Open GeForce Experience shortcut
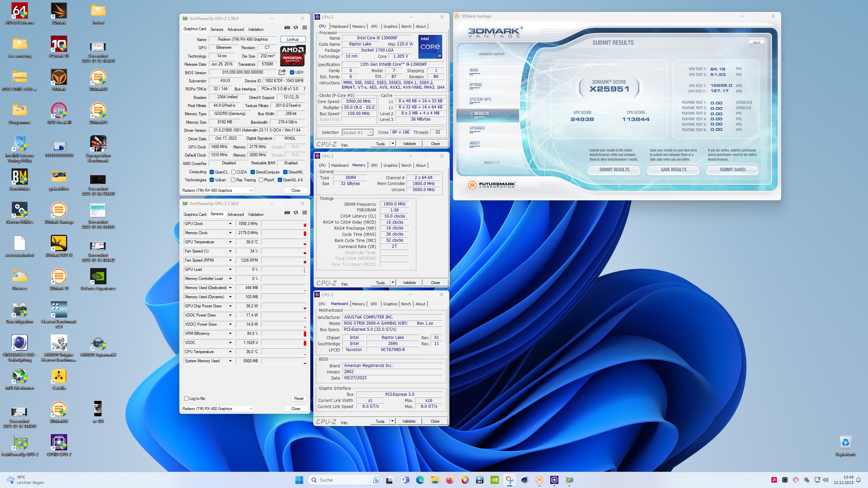This screenshot has width=868, height=488. coord(98,279)
